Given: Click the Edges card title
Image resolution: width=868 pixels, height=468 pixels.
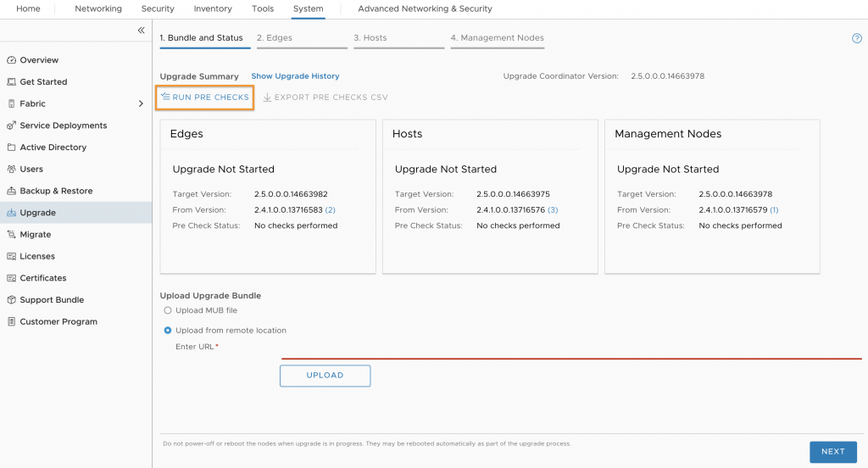Looking at the screenshot, I should [x=186, y=134].
